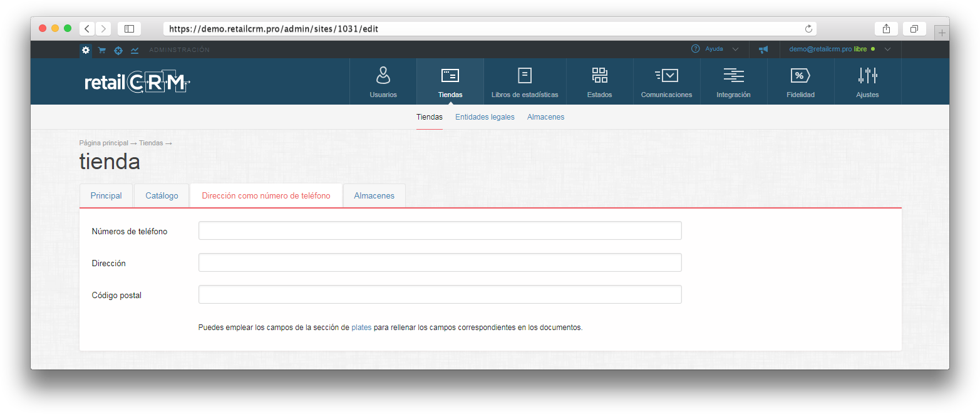Open the analytics line chart icon
The height and width of the screenshot is (414, 980).
click(135, 50)
